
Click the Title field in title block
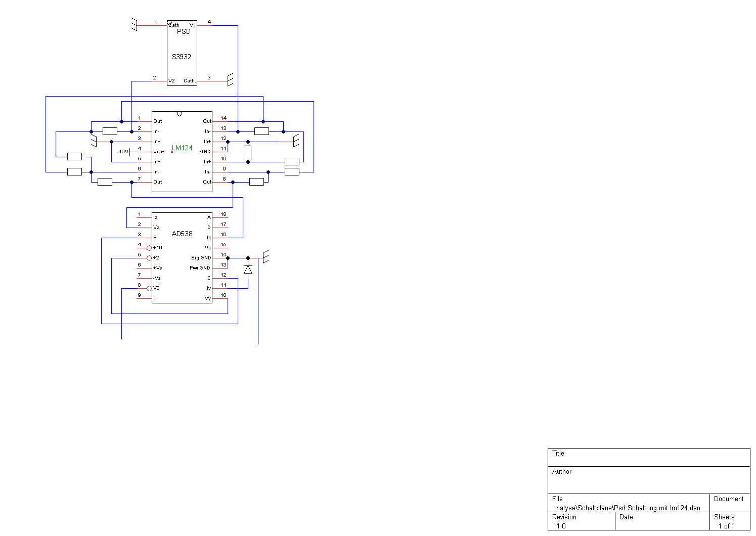point(649,457)
